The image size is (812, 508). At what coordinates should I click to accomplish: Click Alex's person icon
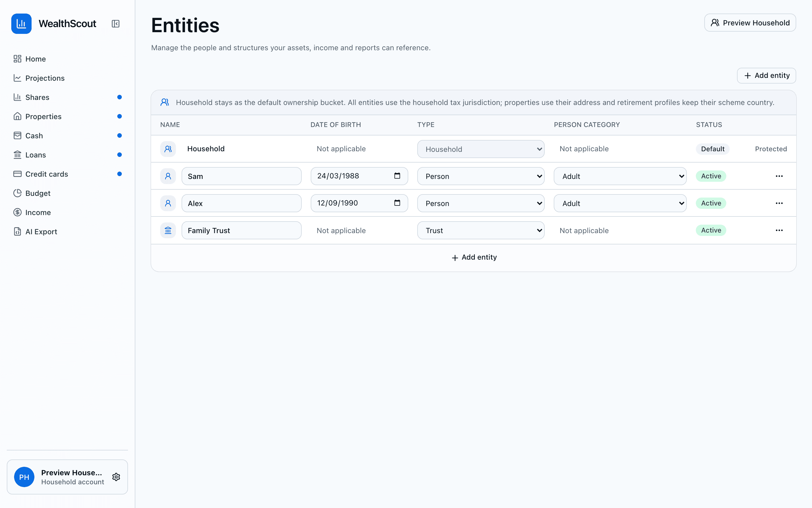pos(168,203)
